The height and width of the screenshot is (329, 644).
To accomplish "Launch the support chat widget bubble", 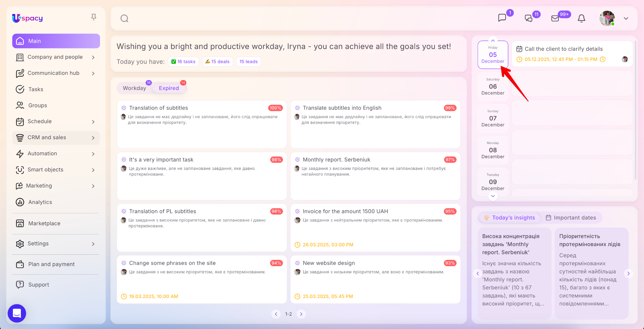I will pyautogui.click(x=17, y=313).
